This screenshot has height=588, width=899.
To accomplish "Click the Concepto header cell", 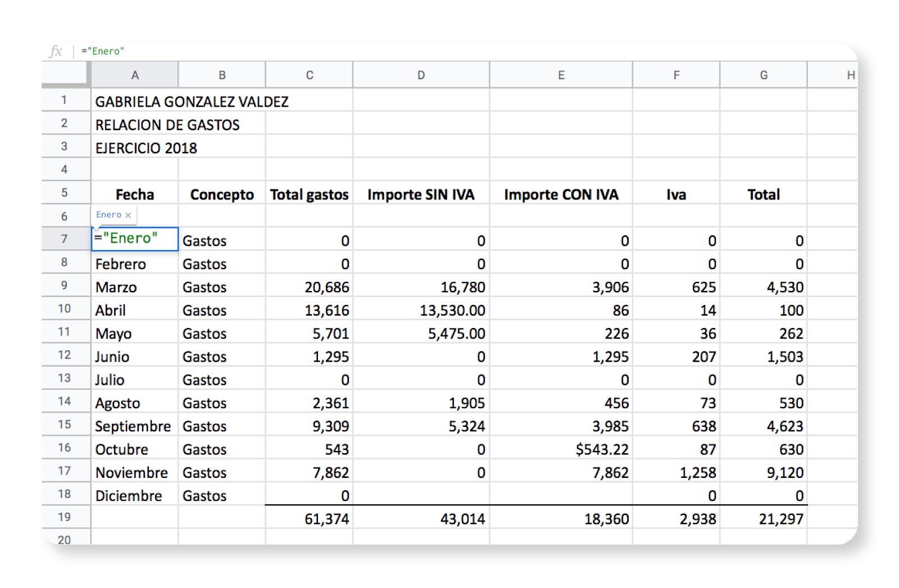I will [222, 194].
